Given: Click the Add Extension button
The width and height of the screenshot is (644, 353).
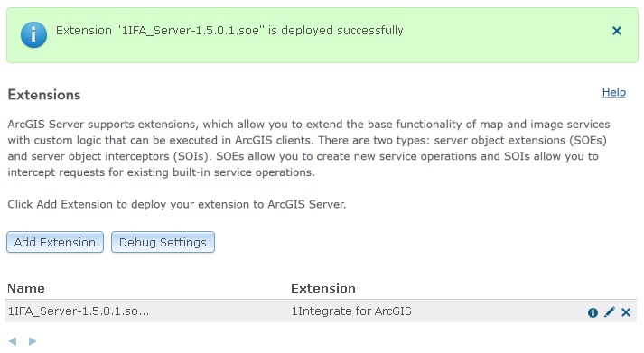Looking at the screenshot, I should (x=55, y=242).
